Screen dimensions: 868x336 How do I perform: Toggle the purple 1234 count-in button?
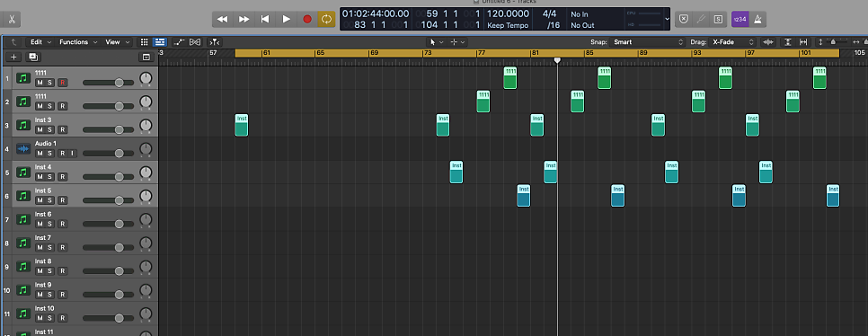click(x=740, y=19)
